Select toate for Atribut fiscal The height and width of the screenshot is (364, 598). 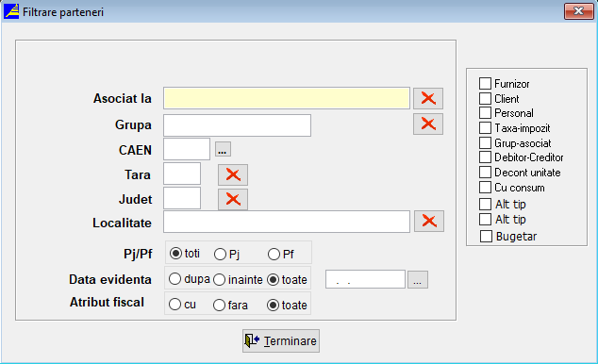274,305
